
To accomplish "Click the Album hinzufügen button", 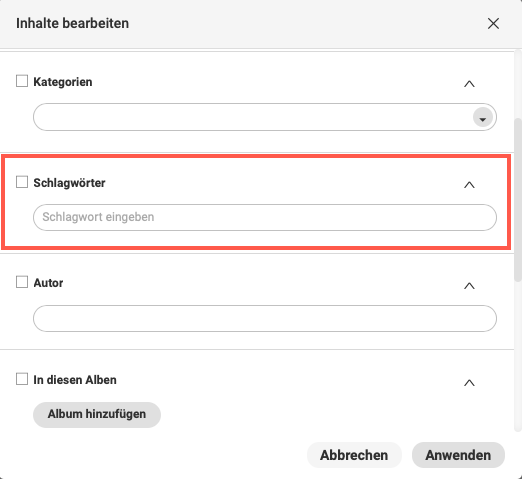I will click(97, 414).
